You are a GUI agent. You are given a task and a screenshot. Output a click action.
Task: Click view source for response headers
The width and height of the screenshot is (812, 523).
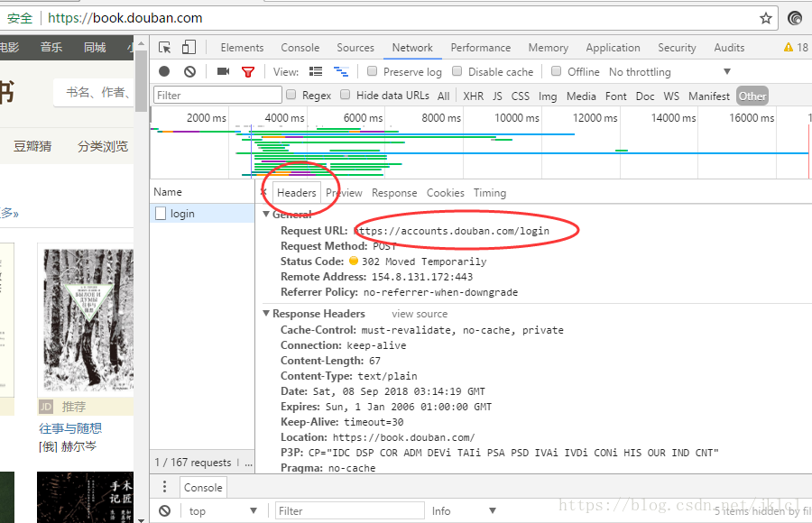point(420,314)
